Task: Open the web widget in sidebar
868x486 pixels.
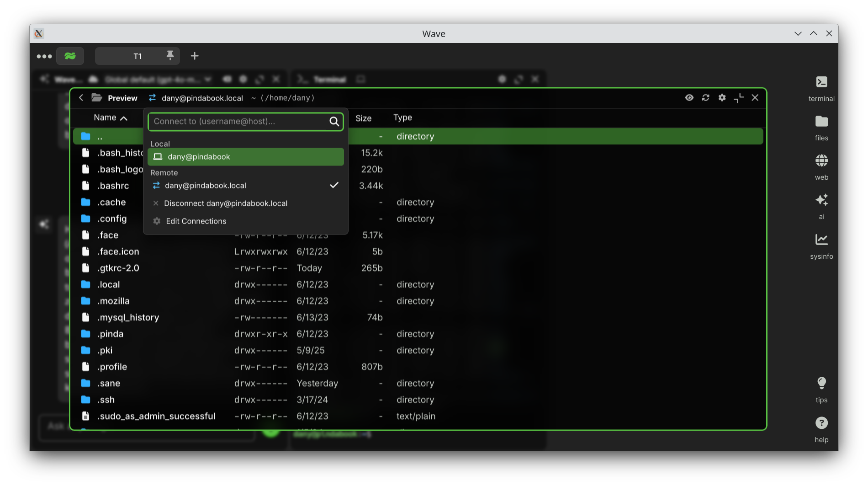Action: point(821,167)
